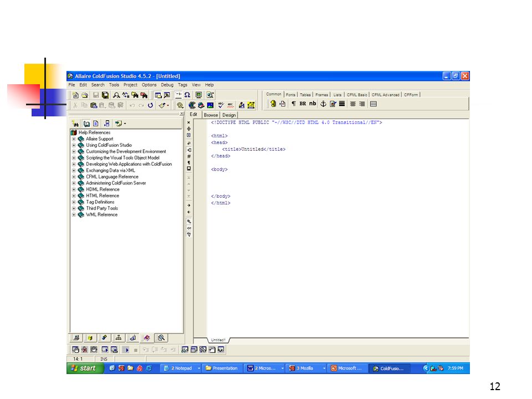
Task: Insert a BR line break tag
Action: [303, 104]
